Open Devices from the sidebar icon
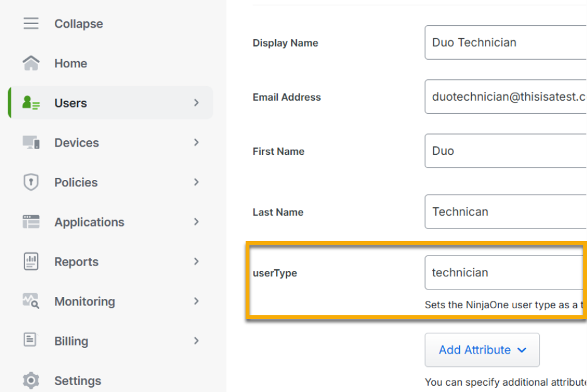 click(x=30, y=143)
